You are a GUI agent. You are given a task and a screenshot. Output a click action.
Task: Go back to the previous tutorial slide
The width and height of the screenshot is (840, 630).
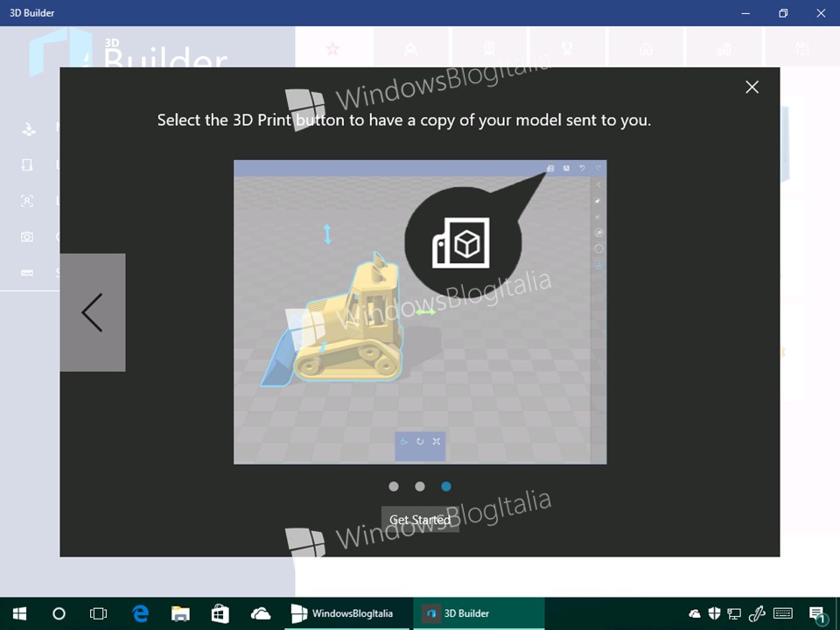click(93, 312)
